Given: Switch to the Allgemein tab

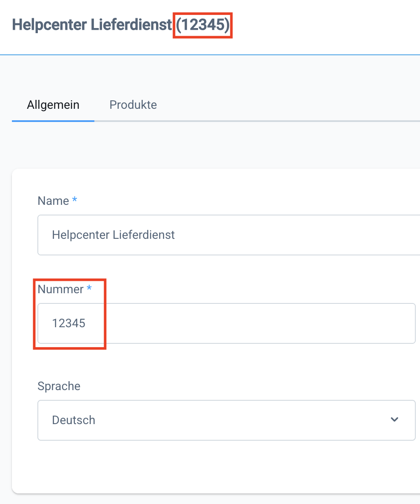Looking at the screenshot, I should [x=53, y=105].
